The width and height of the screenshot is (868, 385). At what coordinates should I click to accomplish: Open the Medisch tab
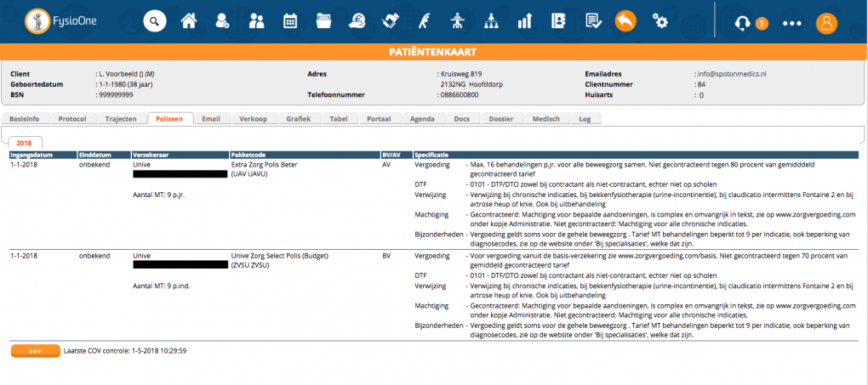coord(547,119)
